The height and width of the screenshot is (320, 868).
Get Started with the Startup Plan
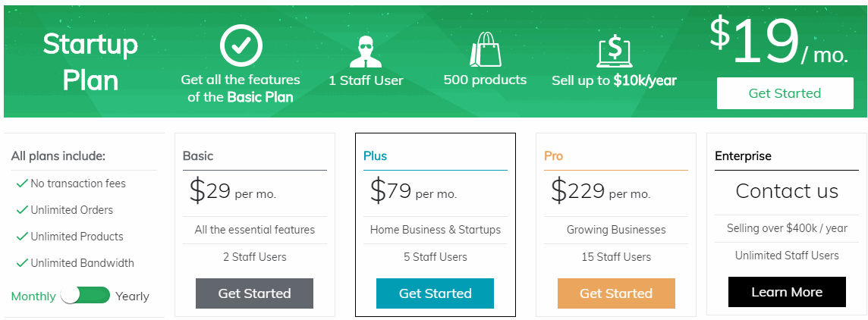(785, 93)
